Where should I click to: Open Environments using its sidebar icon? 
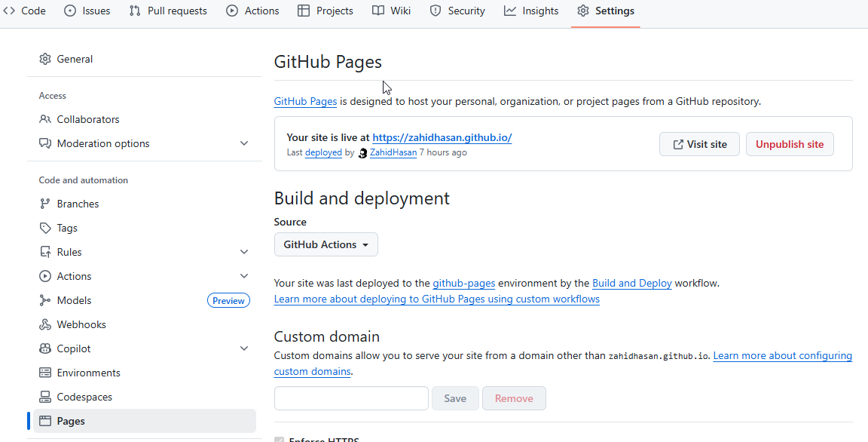[x=45, y=373]
